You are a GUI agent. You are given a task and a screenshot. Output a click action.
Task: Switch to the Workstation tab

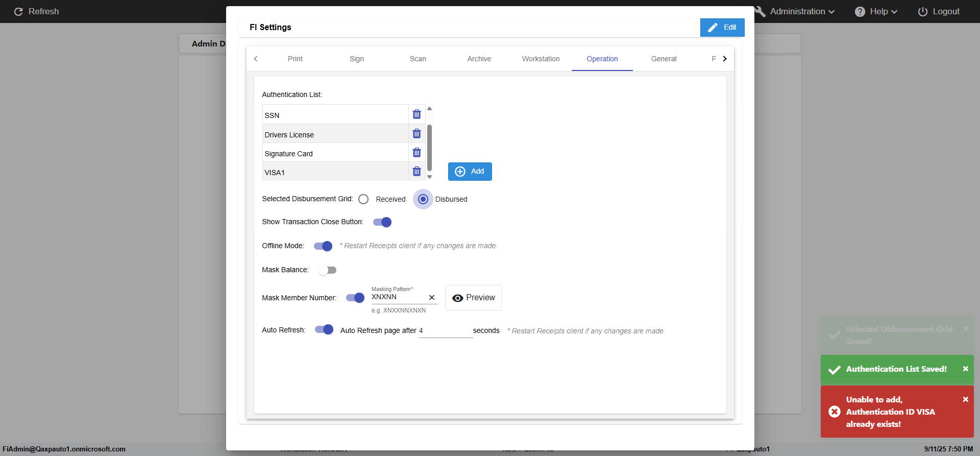[541, 59]
